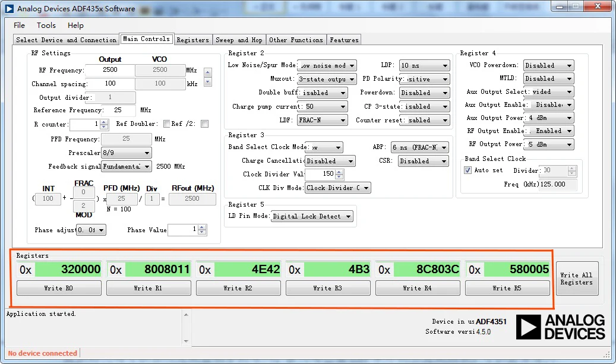Screen dimensions: 616x364
Task: Enable the Ref /2 checkbox
Action: pyautogui.click(x=204, y=124)
